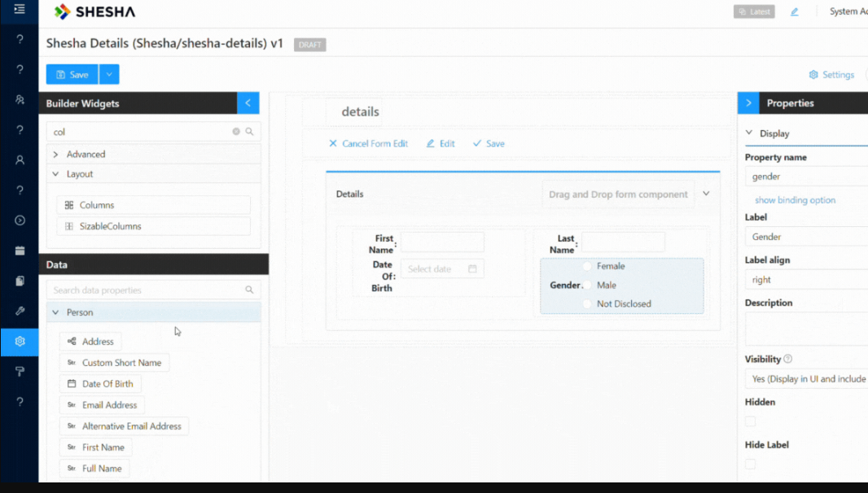Select the Alternative Email Address property

click(x=124, y=426)
